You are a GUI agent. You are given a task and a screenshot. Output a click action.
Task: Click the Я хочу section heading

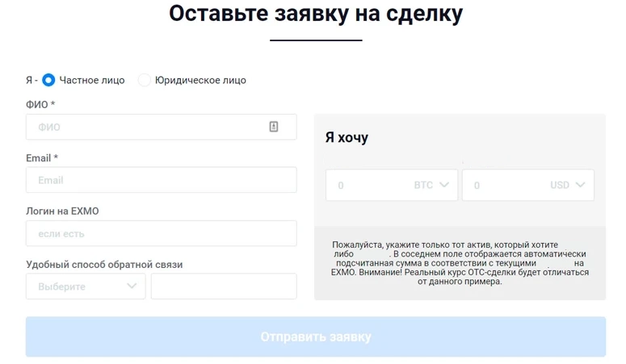click(x=347, y=137)
